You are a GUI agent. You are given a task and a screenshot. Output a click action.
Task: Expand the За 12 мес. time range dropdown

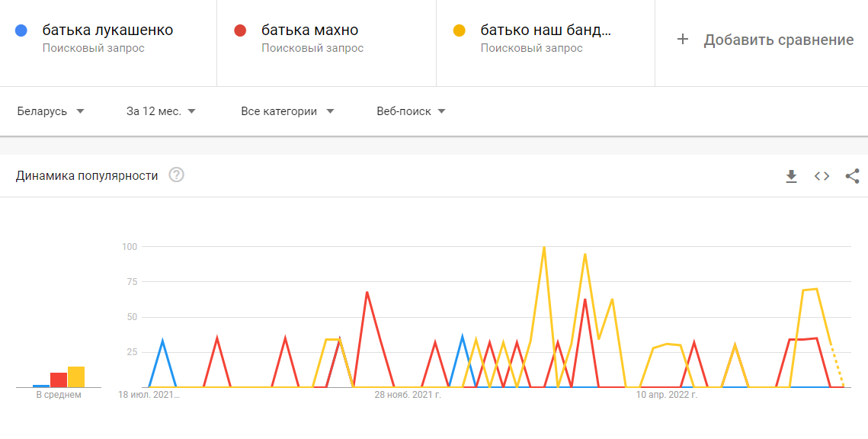[x=161, y=111]
